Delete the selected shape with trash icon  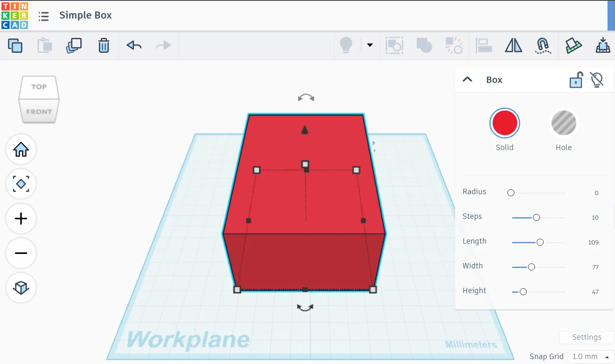[x=104, y=45]
